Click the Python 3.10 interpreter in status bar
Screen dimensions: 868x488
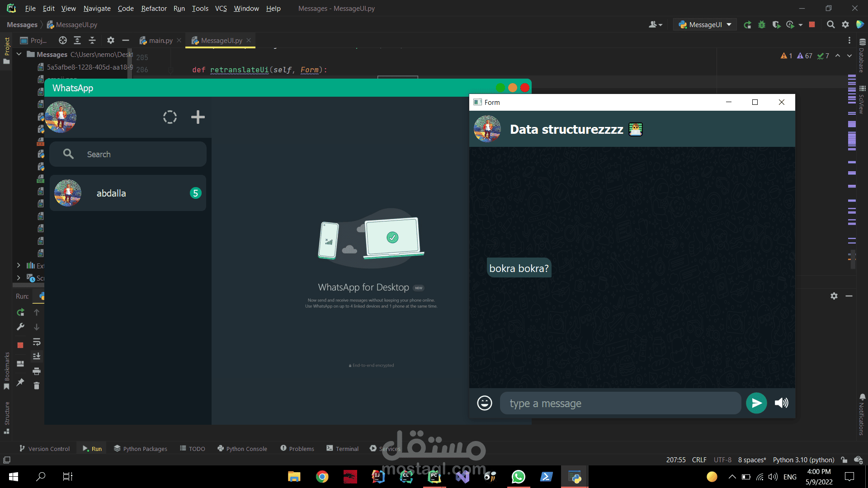click(x=803, y=460)
